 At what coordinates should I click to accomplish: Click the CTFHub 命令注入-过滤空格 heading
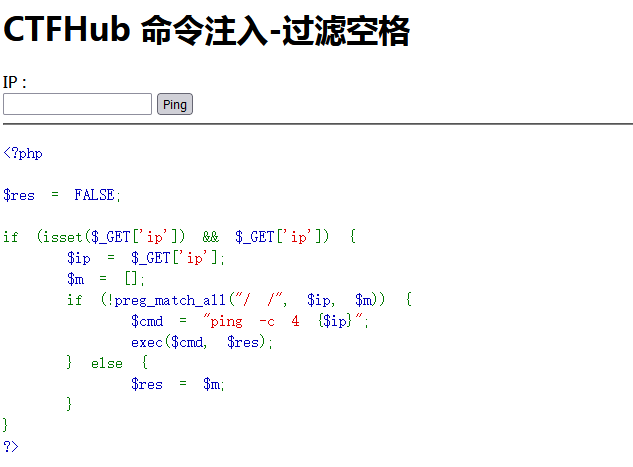pyautogui.click(x=206, y=29)
